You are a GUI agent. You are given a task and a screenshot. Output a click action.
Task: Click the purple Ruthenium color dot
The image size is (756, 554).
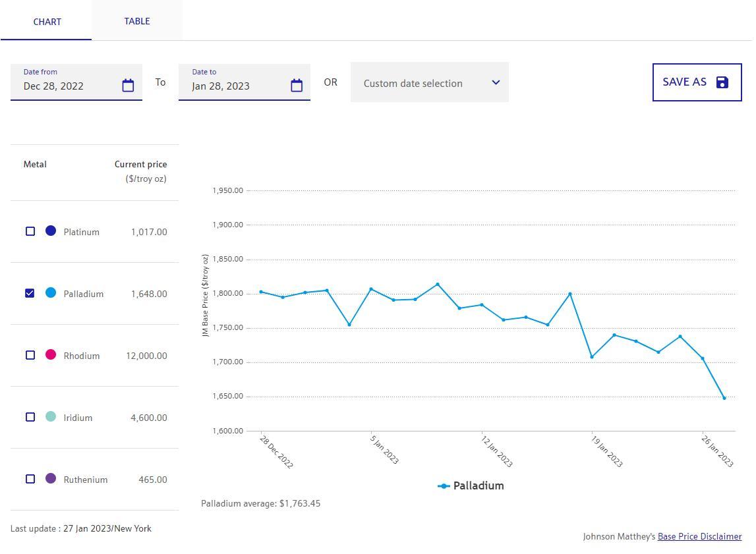coord(51,478)
